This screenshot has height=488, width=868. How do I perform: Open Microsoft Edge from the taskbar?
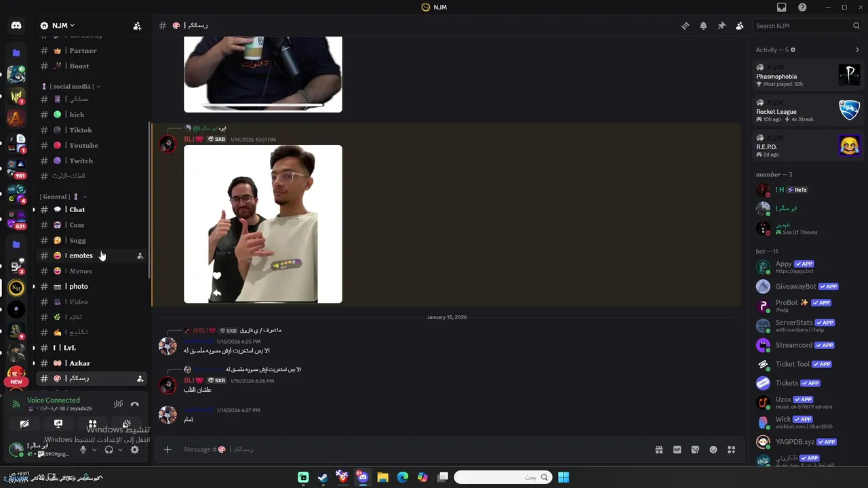pos(403,477)
